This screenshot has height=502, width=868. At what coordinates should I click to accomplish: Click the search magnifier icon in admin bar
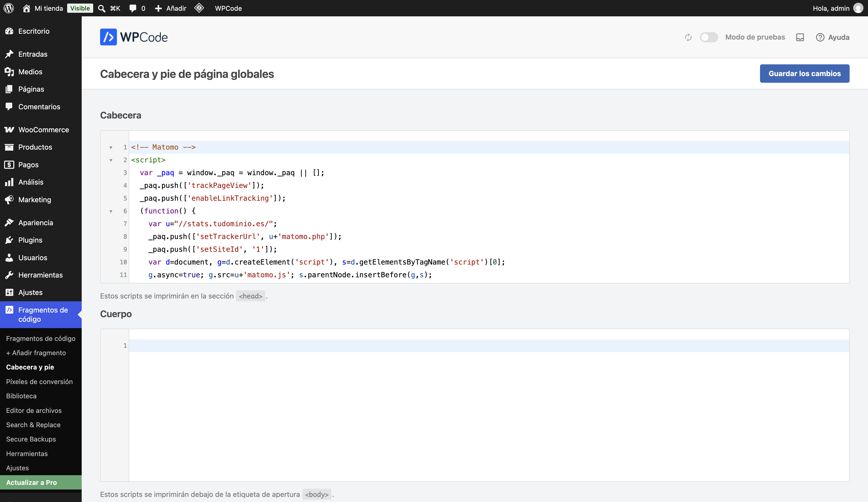coord(102,8)
